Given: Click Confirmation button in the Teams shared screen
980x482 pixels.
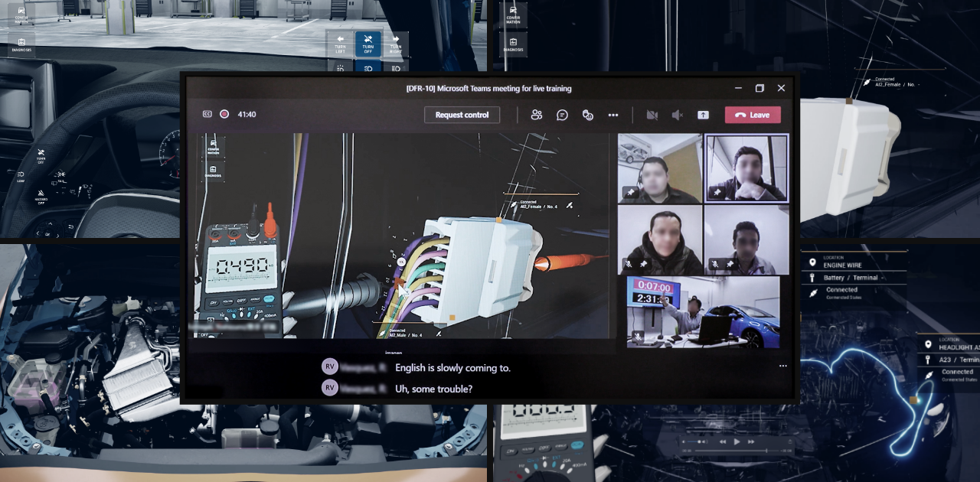Looking at the screenshot, I should 213,146.
